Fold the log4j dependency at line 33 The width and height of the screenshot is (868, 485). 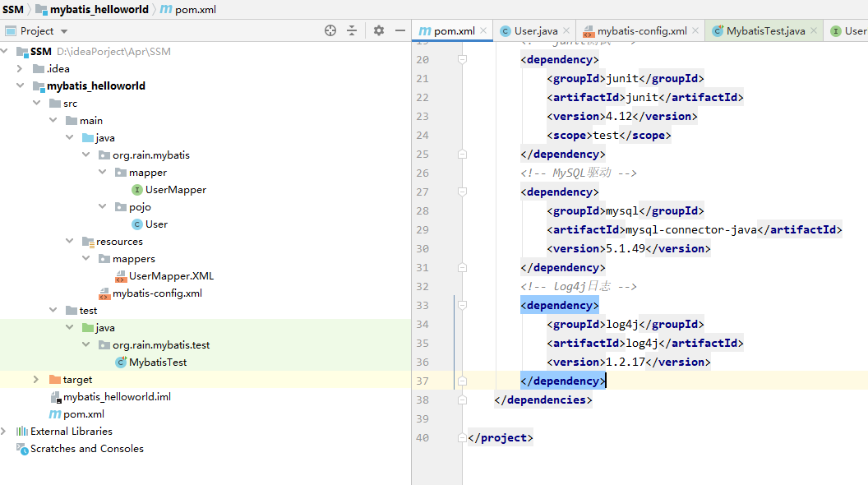tap(462, 305)
